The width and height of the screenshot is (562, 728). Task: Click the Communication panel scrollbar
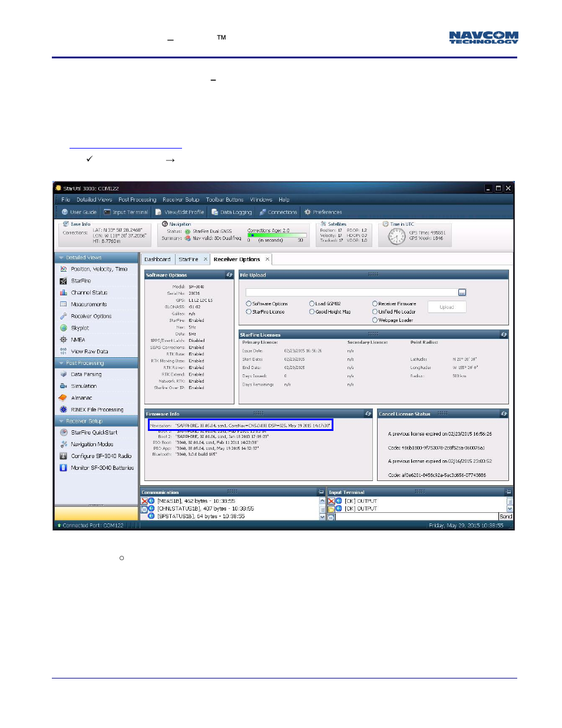(322, 509)
